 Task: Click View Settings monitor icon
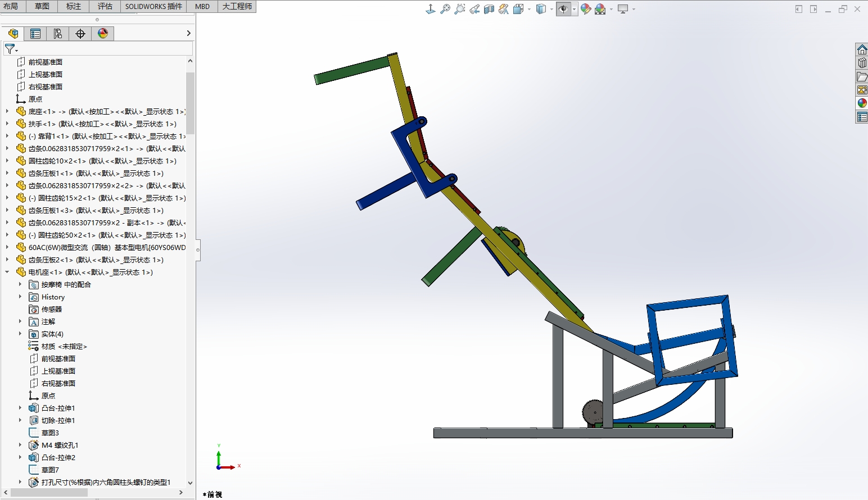(x=623, y=9)
